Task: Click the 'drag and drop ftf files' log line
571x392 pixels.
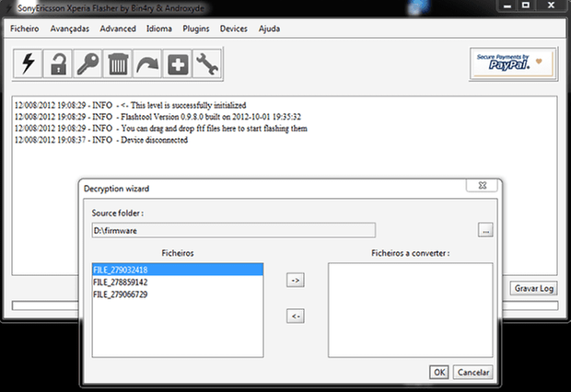Action: click(x=161, y=129)
